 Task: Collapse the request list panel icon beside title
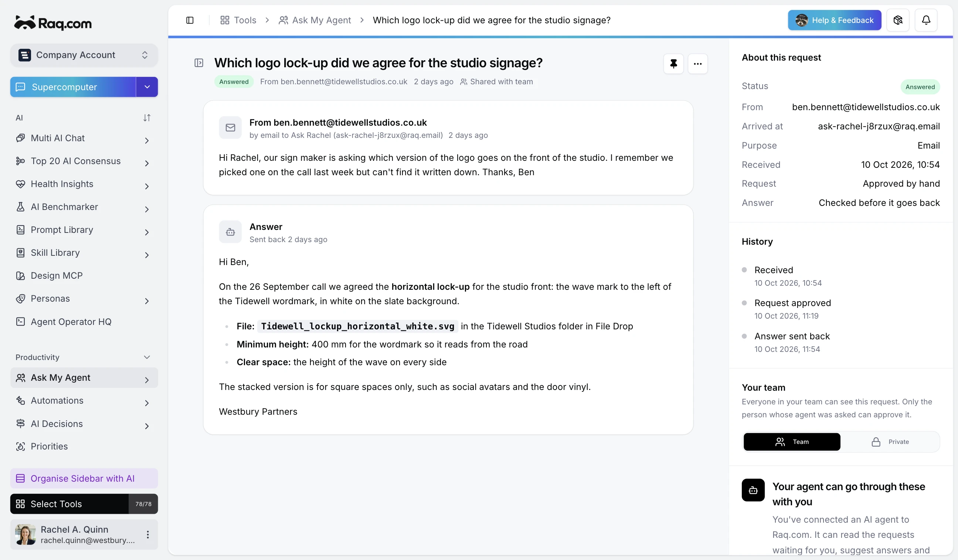(x=199, y=63)
